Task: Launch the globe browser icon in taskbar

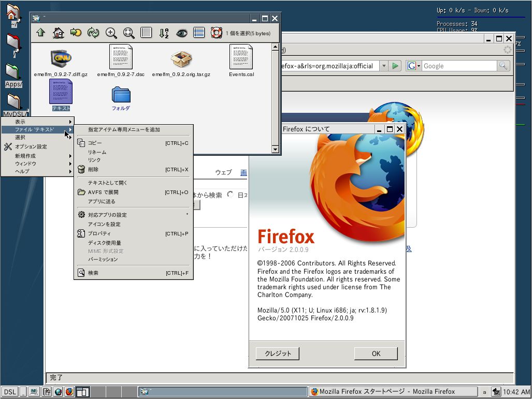Action: (59, 392)
